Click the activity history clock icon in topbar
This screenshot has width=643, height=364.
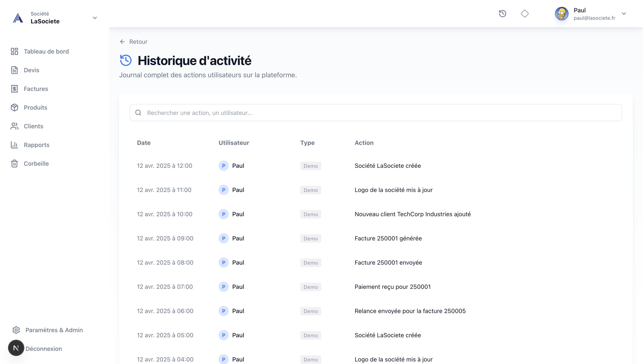click(x=503, y=14)
